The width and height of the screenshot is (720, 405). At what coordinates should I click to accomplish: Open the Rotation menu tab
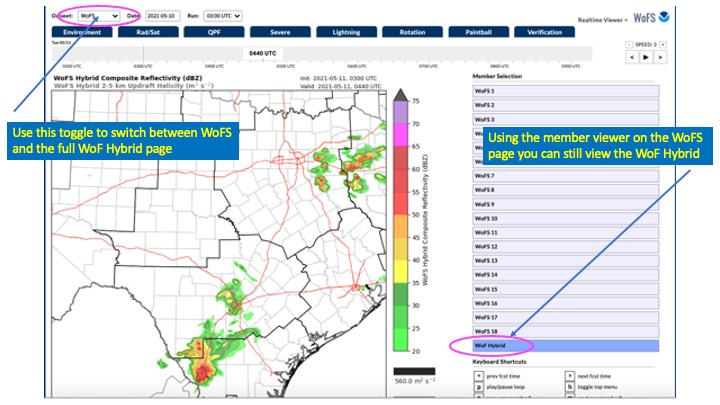point(412,32)
